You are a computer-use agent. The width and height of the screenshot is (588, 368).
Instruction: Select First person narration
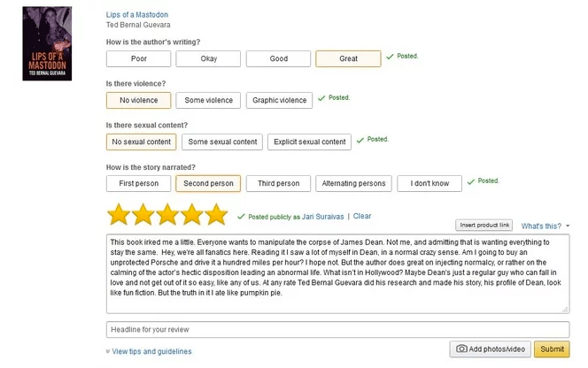(139, 184)
